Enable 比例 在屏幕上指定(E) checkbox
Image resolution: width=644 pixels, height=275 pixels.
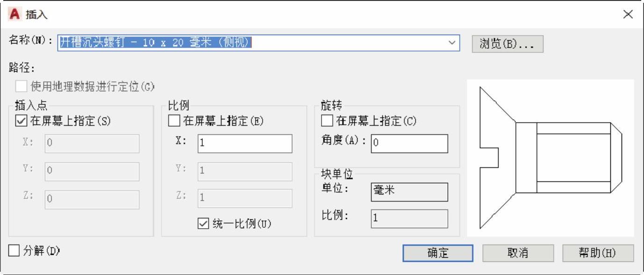click(174, 121)
